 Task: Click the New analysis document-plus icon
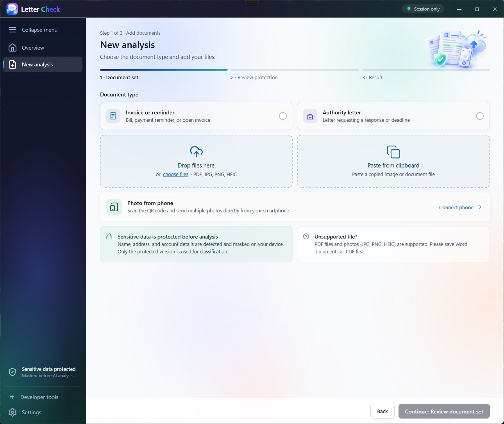pos(13,64)
